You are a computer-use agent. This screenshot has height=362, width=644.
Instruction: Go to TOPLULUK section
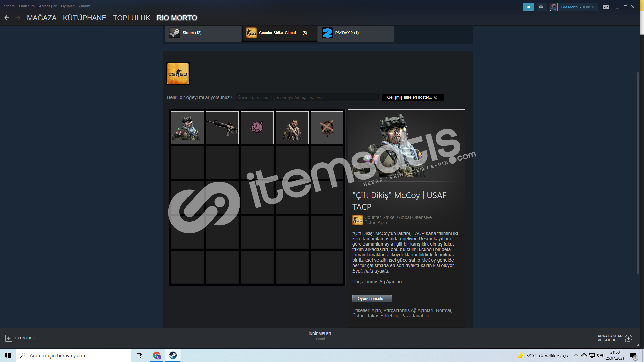tap(131, 18)
